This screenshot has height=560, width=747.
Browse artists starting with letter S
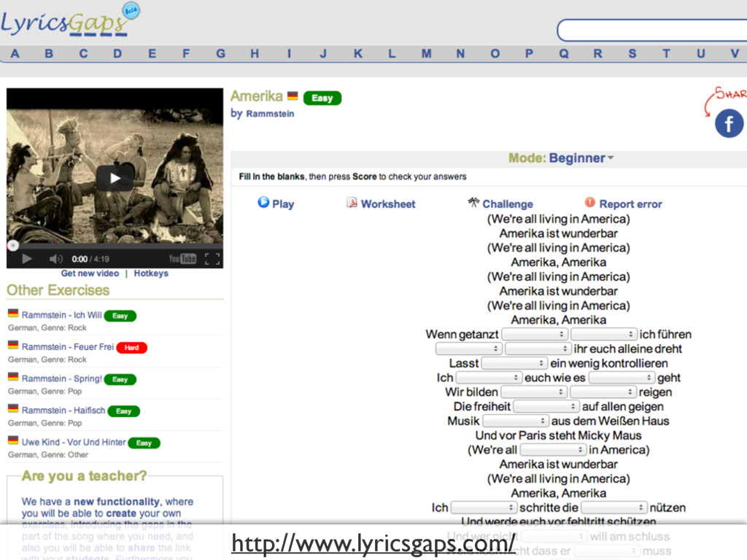pyautogui.click(x=632, y=53)
